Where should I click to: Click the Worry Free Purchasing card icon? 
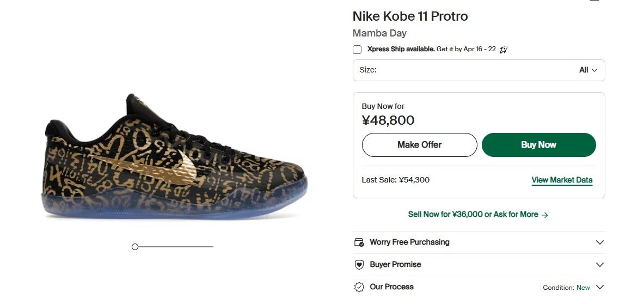(x=359, y=242)
